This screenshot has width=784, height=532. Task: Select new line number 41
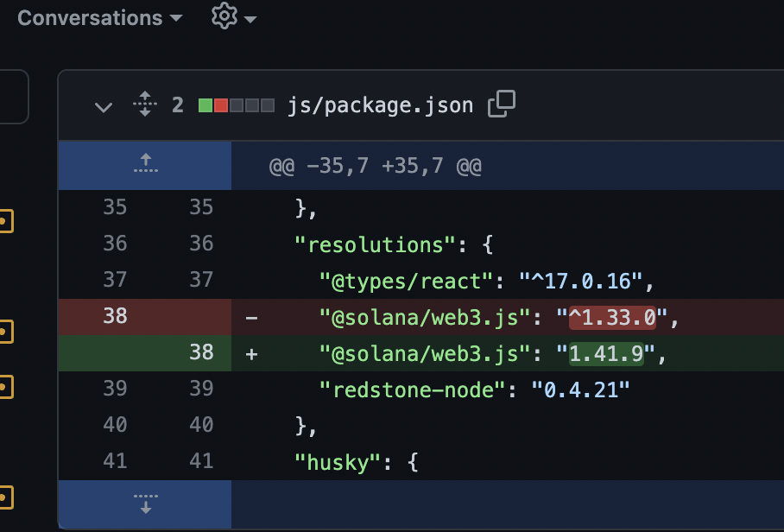coord(201,461)
